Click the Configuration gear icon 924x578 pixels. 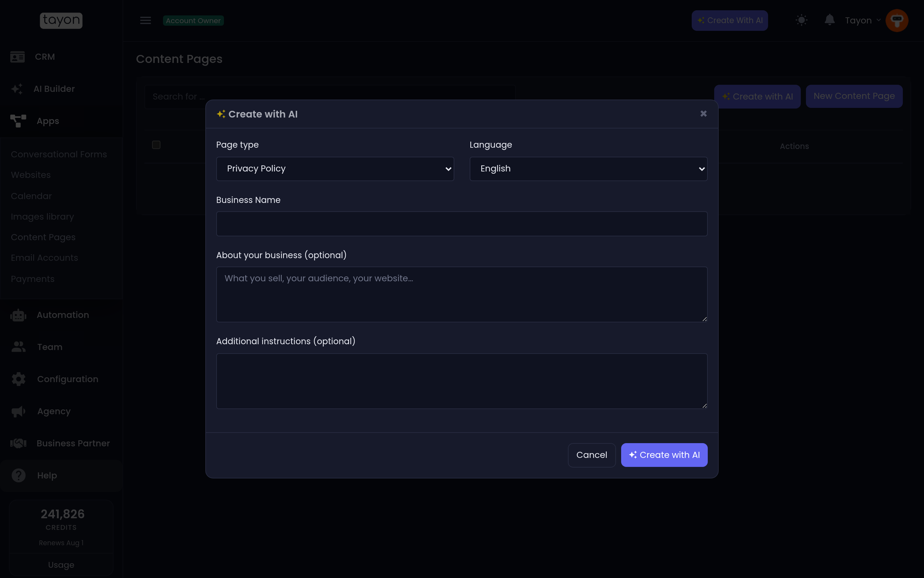[18, 379]
